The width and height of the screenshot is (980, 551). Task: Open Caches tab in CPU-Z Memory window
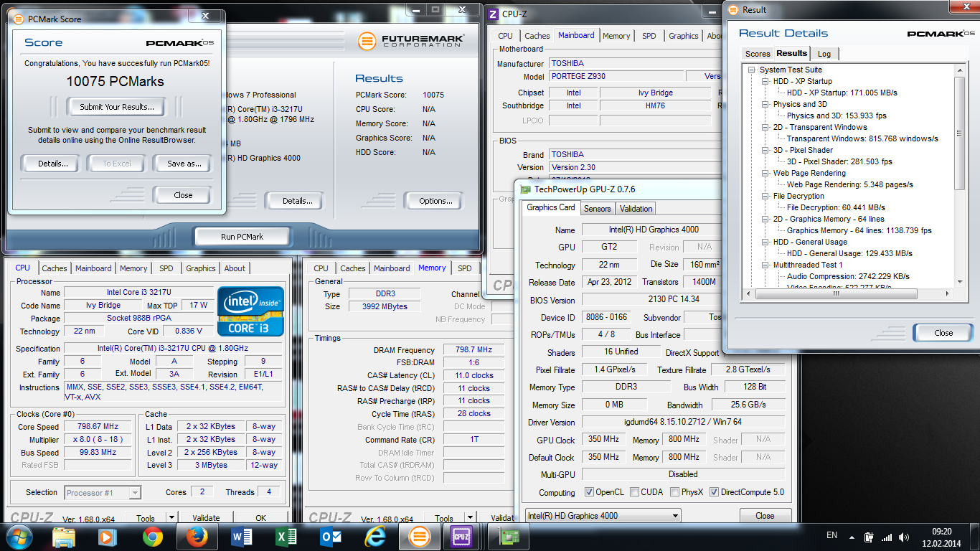click(352, 268)
